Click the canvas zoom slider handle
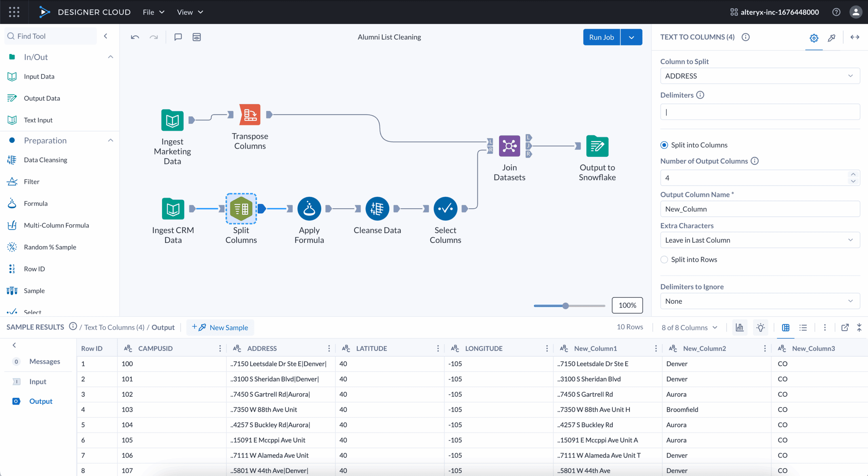 point(566,305)
